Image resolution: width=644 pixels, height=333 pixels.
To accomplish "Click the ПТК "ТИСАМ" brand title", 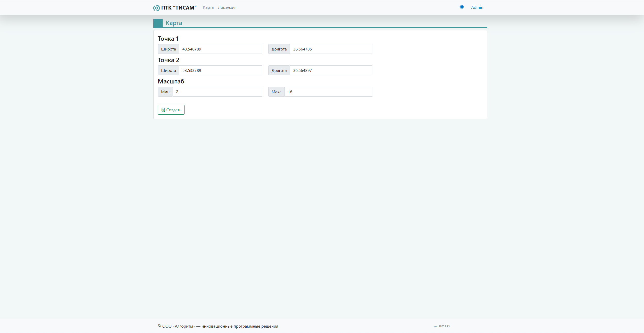I will tap(179, 8).
